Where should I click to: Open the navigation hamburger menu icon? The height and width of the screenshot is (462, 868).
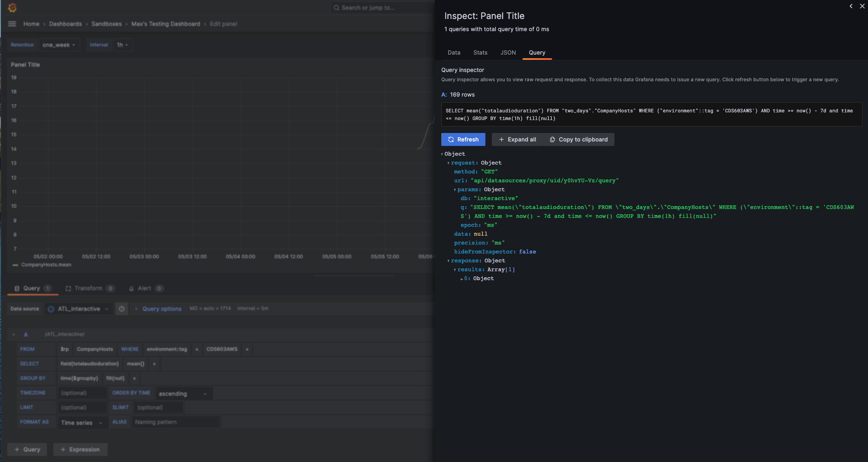click(12, 23)
